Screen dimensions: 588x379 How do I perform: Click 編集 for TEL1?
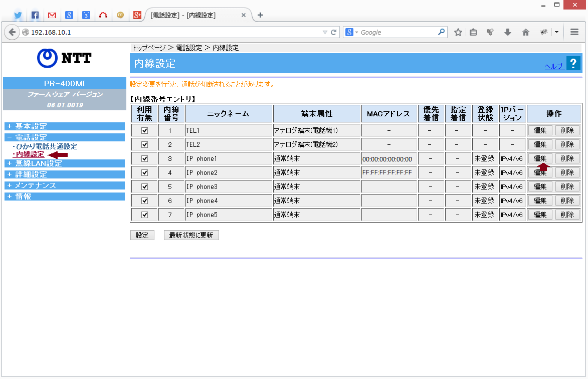[540, 130]
